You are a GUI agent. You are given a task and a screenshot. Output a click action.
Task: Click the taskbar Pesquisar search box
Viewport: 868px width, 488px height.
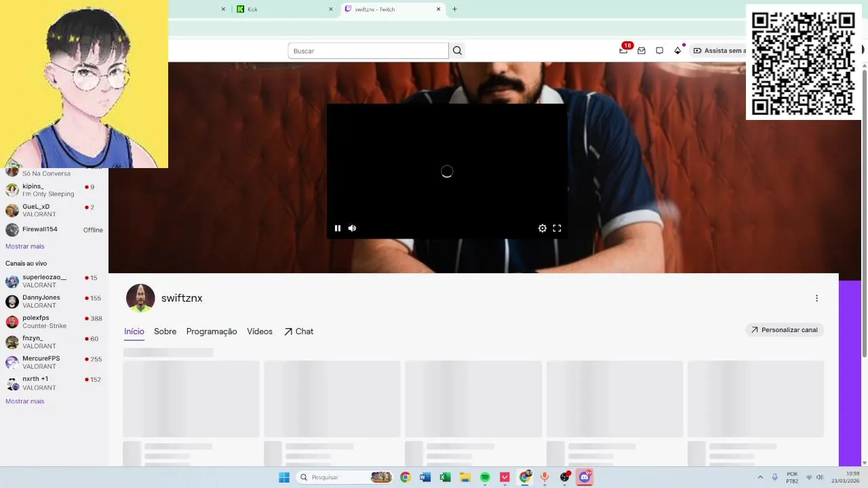click(344, 477)
